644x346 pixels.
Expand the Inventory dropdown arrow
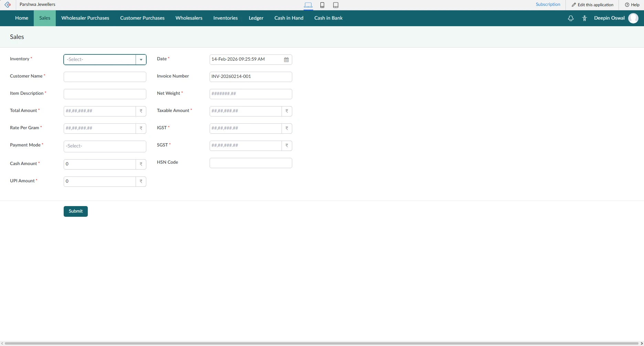(x=141, y=60)
